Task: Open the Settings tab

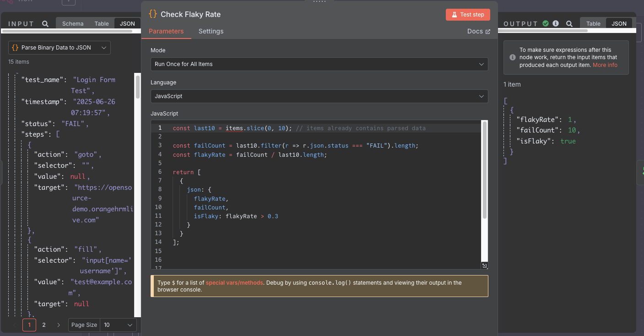Action: tap(211, 31)
